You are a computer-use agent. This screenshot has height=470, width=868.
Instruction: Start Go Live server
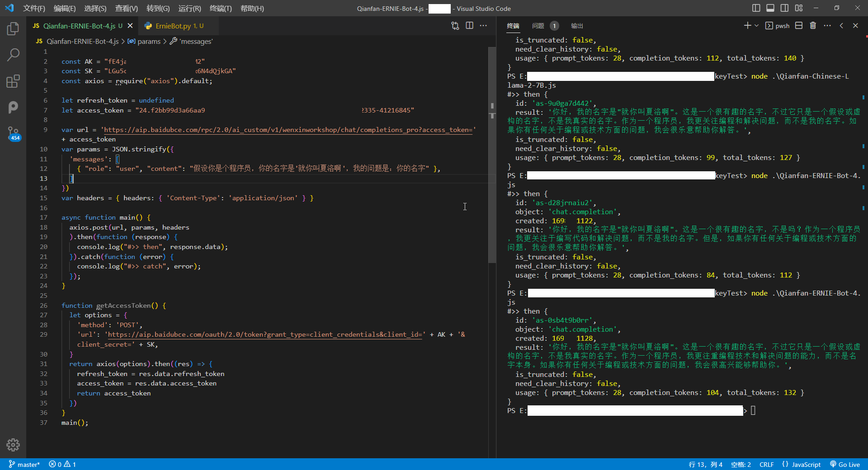845,464
